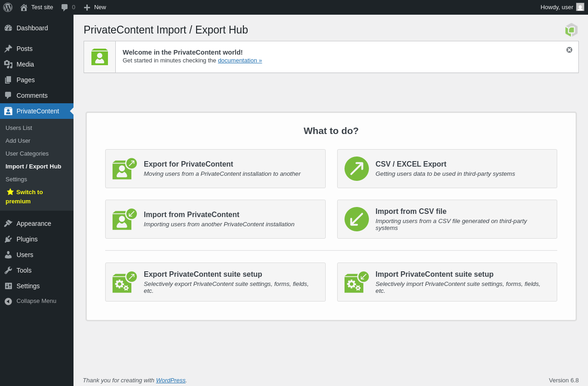Click Switch to premium star link
This screenshot has width=588, height=386.
coord(24,196)
